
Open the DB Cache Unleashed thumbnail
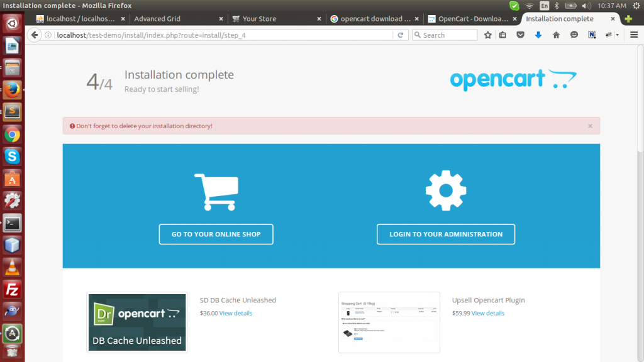pos(137,322)
